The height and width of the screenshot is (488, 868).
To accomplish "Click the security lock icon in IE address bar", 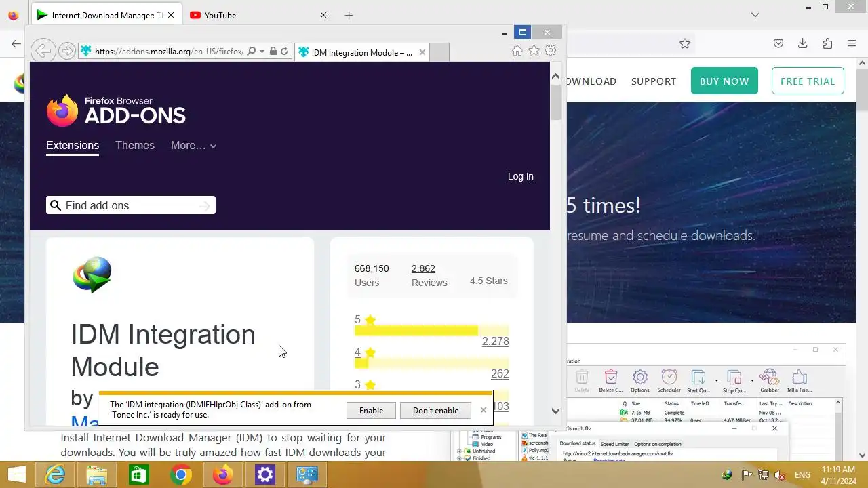I will click(273, 52).
